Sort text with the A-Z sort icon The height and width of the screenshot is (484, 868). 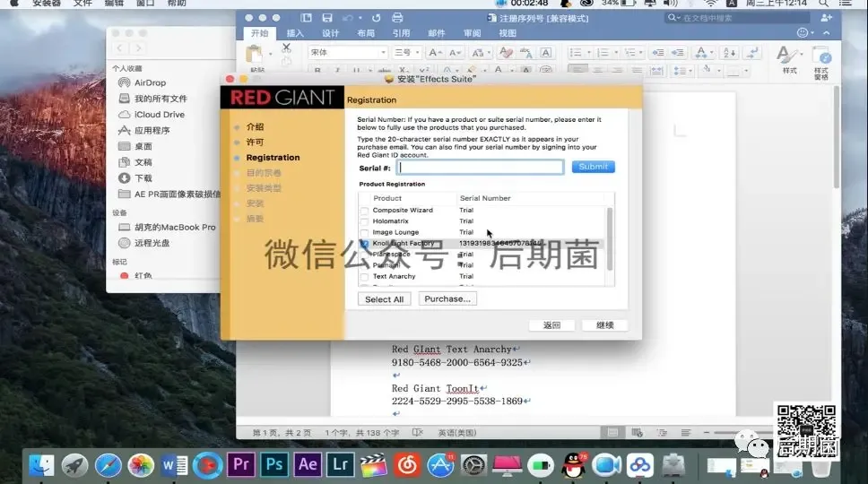pos(730,53)
